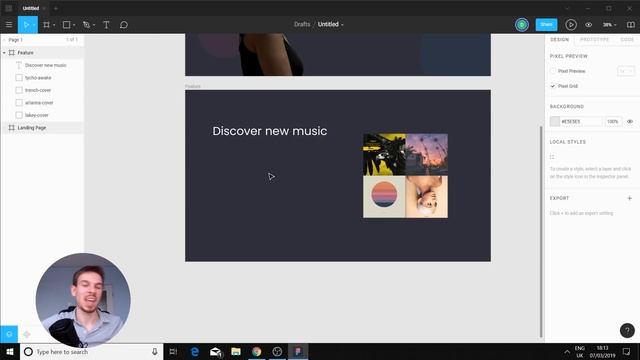The width and height of the screenshot is (640, 360).
Task: Select the Frame tool
Action: tap(47, 25)
